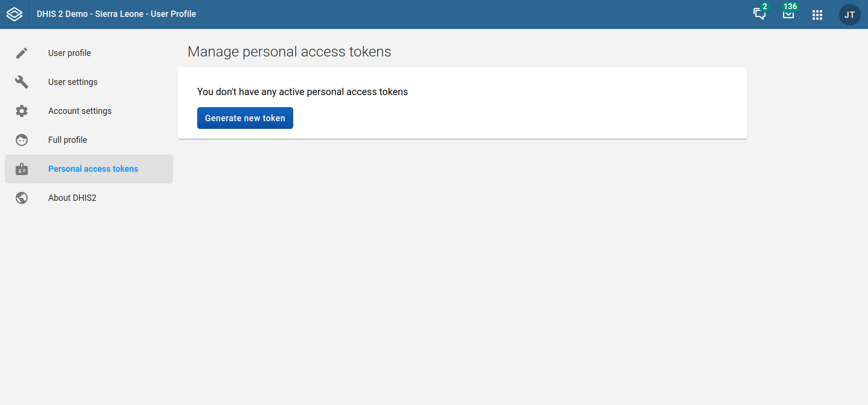
Task: Click the ID badge icon for tokens
Action: (22, 169)
